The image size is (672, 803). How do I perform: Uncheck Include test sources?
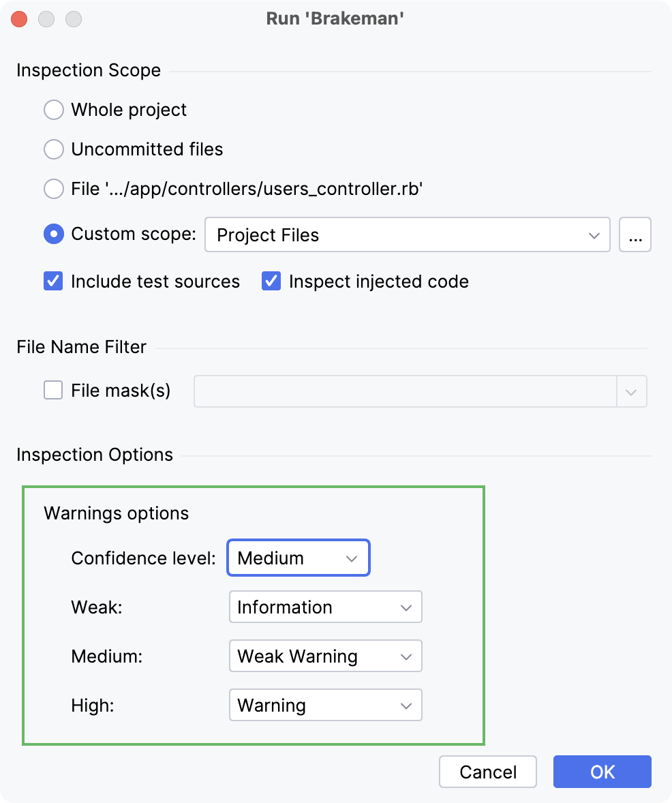[52, 281]
